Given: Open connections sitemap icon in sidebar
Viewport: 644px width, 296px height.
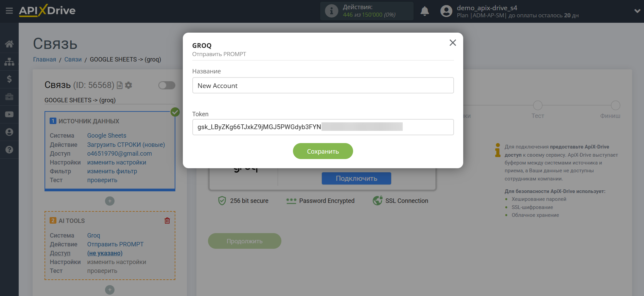Looking at the screenshot, I should pyautogui.click(x=9, y=62).
